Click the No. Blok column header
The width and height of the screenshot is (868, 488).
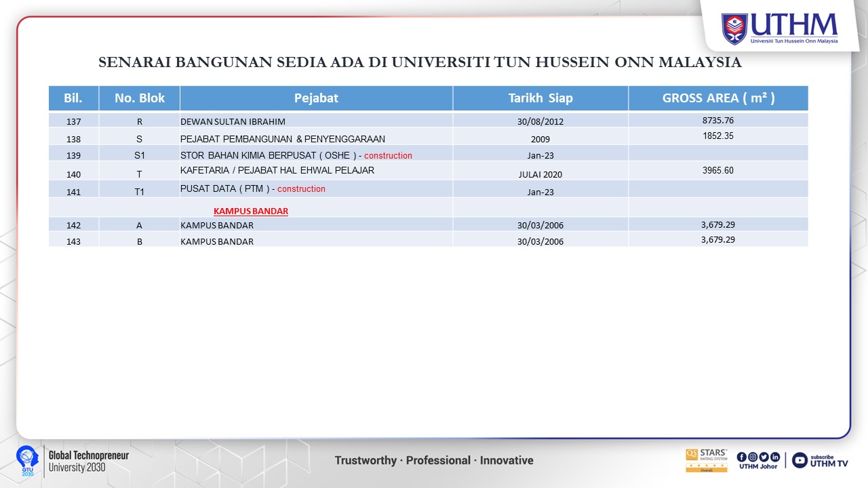pyautogui.click(x=139, y=98)
